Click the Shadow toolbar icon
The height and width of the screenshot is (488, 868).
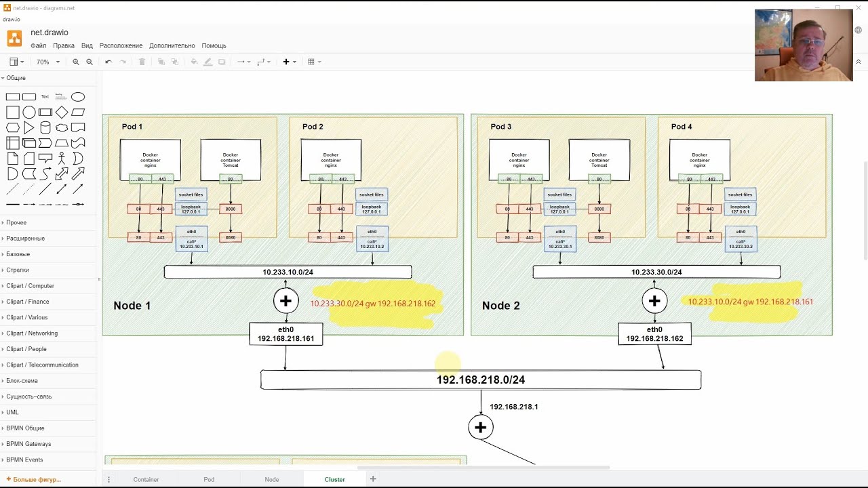tap(222, 62)
